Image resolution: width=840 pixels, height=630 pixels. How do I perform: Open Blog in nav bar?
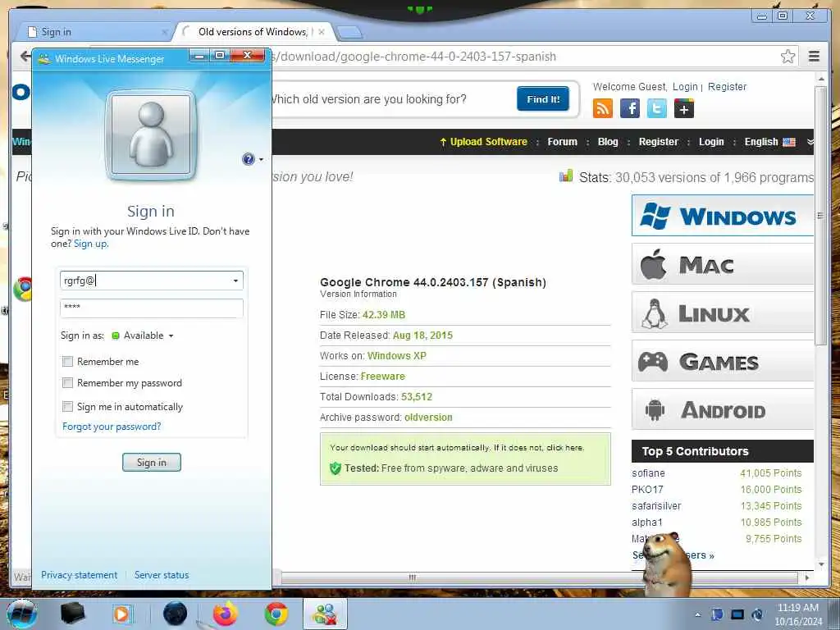(x=608, y=142)
